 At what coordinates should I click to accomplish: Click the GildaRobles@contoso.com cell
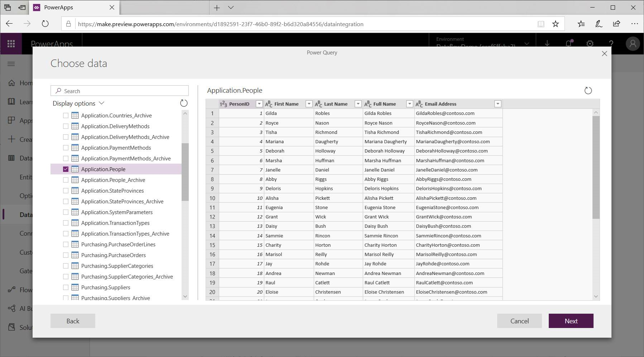[458, 113]
